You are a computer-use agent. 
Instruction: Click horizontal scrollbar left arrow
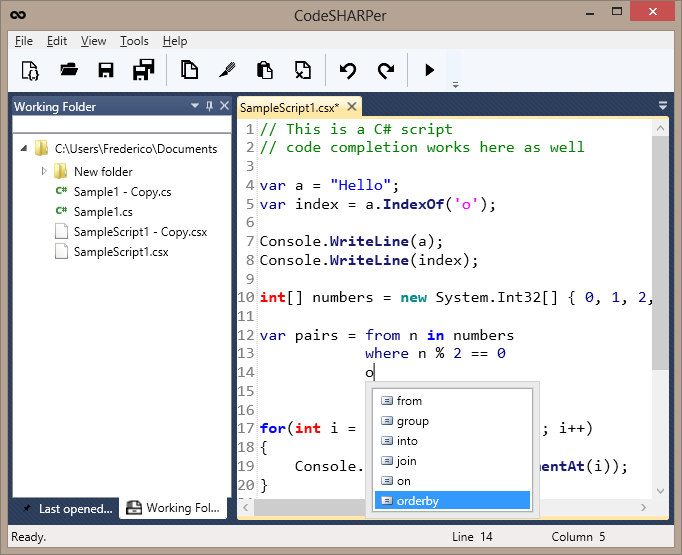point(246,507)
